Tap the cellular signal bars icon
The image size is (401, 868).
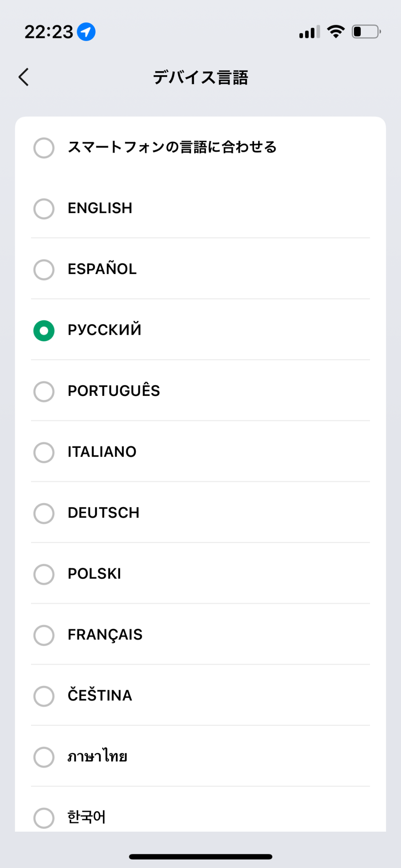[x=309, y=32]
